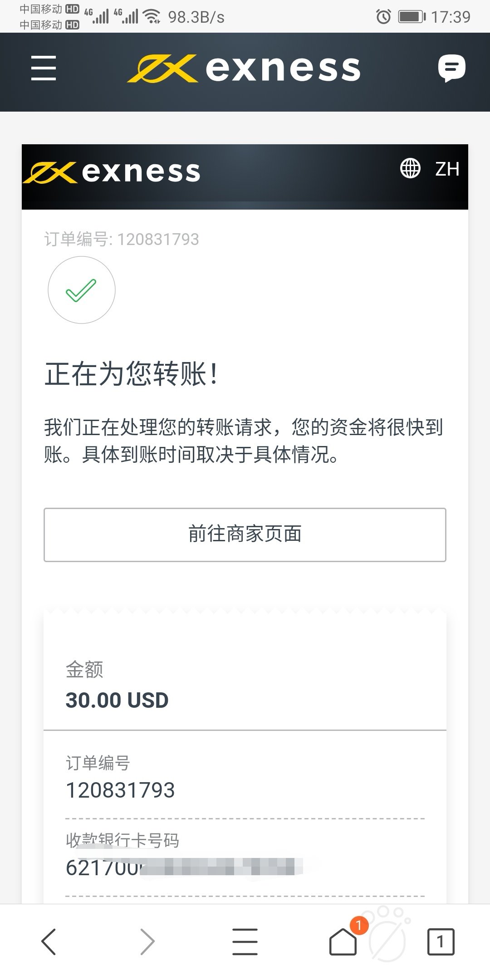The width and height of the screenshot is (490, 980).
Task: Go forward with browser forward arrow
Action: click(x=147, y=942)
